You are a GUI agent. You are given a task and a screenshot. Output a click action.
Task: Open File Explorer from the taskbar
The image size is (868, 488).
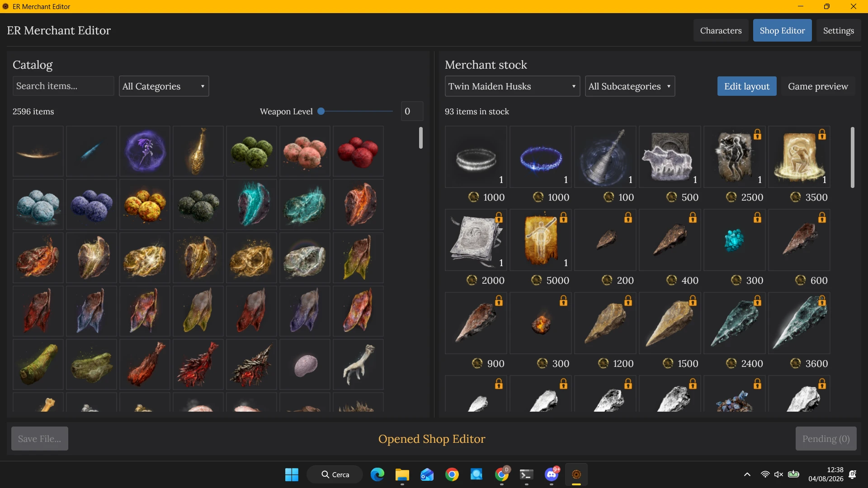tap(402, 474)
